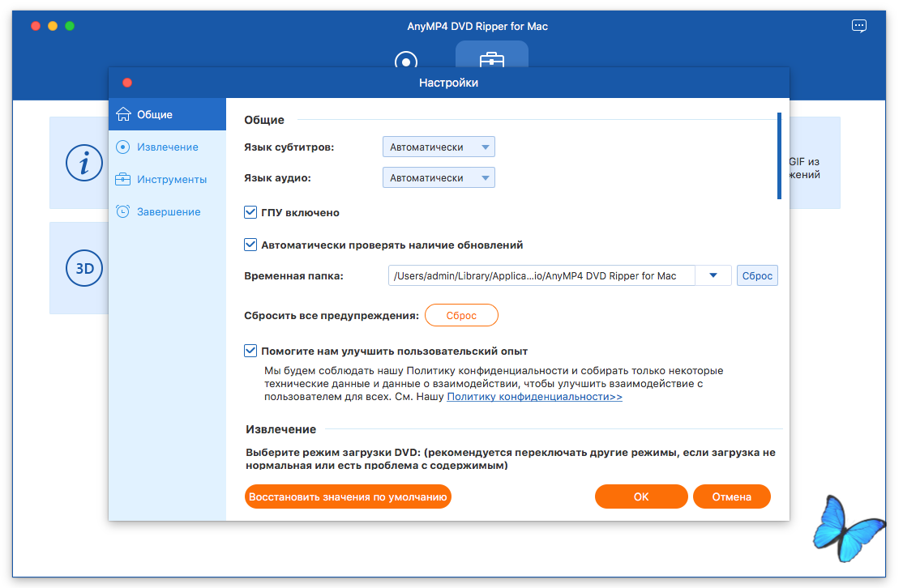The image size is (903, 588).
Task: Expand the Язык субтитров dropdown
Action: (x=439, y=147)
